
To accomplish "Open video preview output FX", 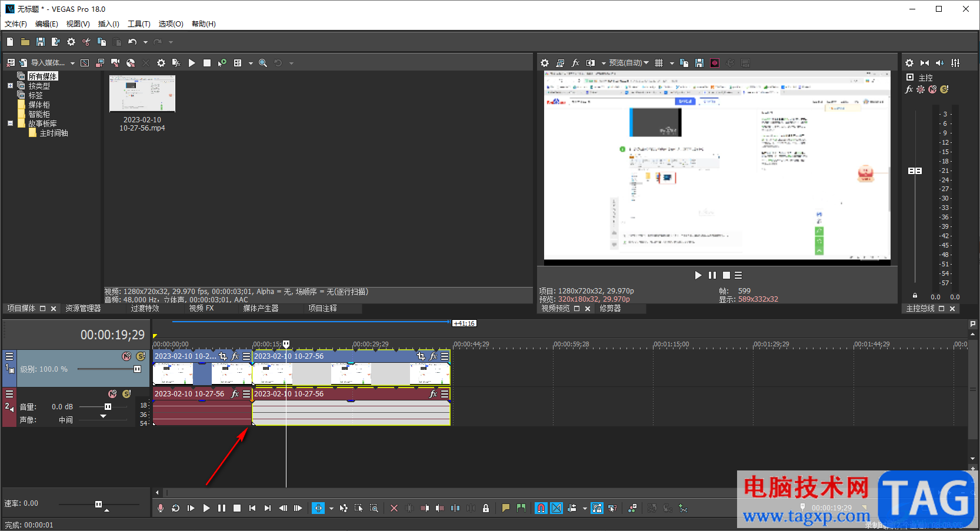I will [575, 63].
